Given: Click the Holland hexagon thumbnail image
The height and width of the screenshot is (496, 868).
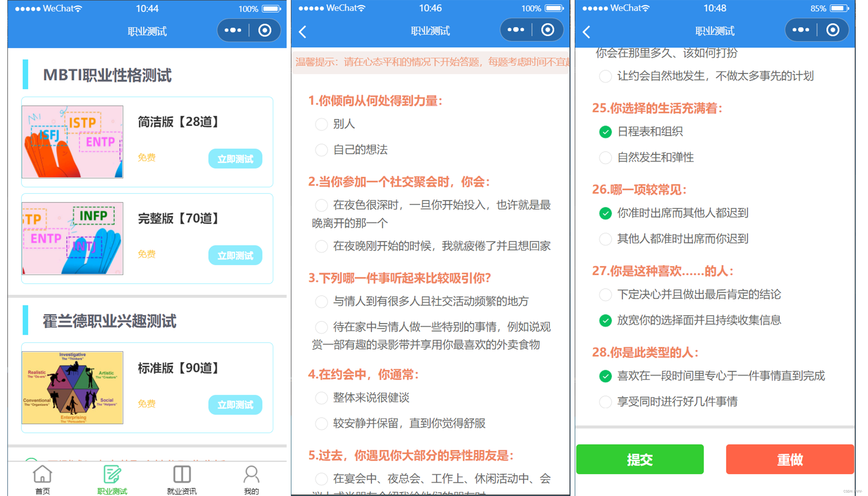Looking at the screenshot, I should click(72, 387).
